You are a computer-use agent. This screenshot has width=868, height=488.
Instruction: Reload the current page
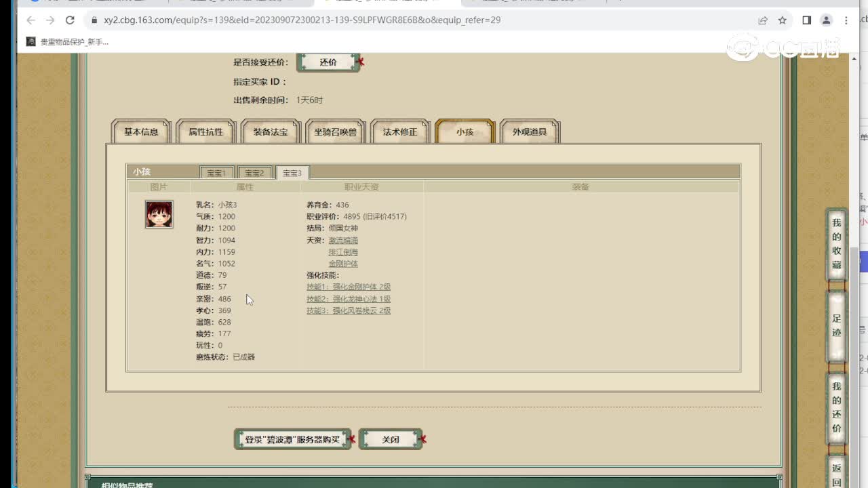click(70, 20)
